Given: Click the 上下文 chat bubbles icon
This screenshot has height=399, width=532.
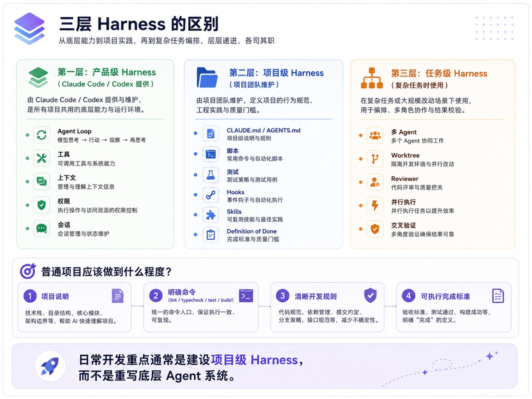Looking at the screenshot, I should pyautogui.click(x=42, y=181).
